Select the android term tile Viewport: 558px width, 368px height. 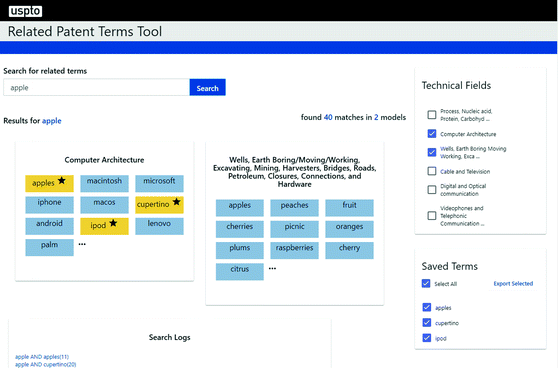(49, 226)
